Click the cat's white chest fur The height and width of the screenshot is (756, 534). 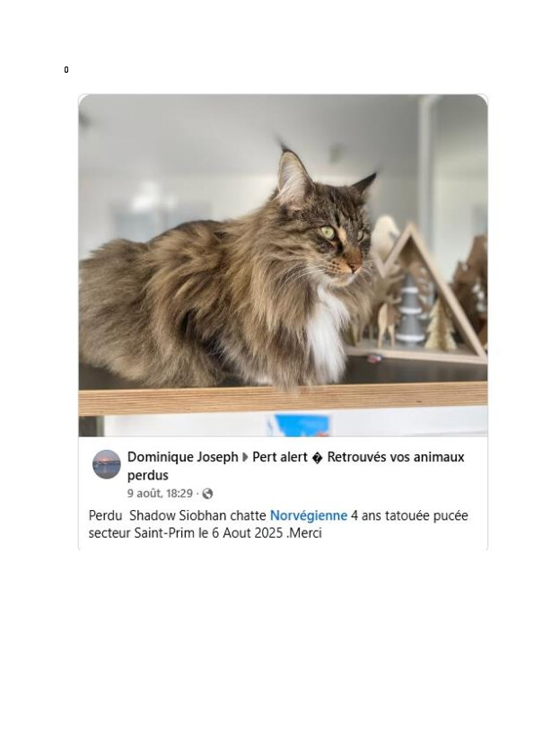[327, 333]
